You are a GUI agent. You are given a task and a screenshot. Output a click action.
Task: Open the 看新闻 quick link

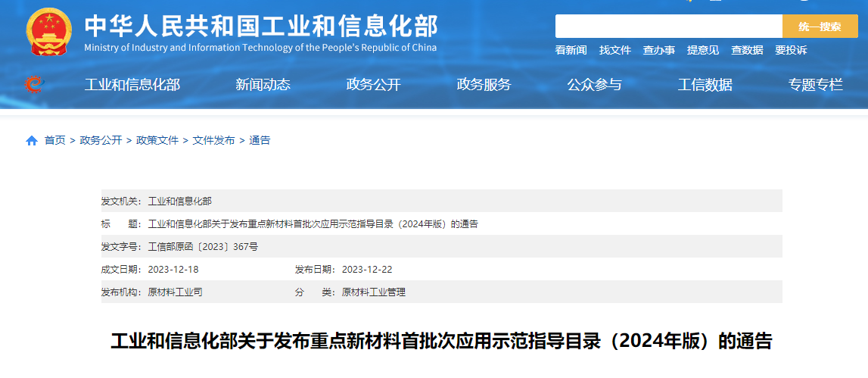click(x=571, y=50)
